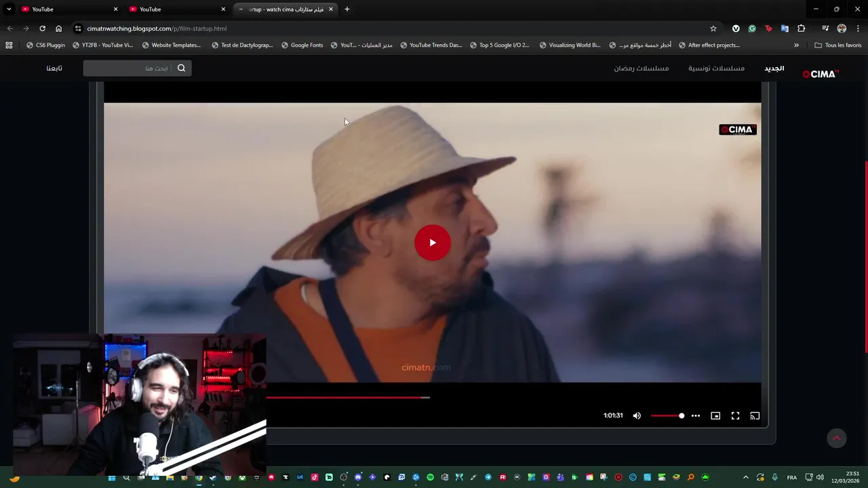This screenshot has width=868, height=488.
Task: Open 'مسلسلات رمضان' menu item
Action: 642,68
